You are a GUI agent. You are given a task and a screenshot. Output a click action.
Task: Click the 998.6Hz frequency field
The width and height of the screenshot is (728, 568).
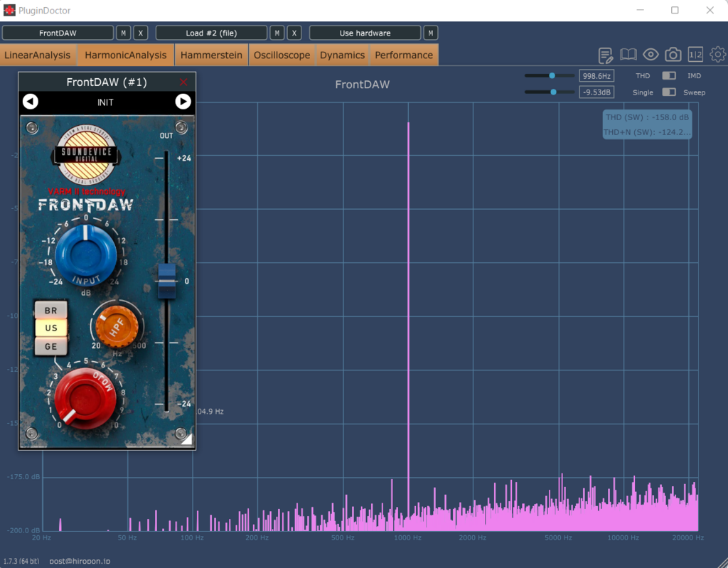coord(596,75)
